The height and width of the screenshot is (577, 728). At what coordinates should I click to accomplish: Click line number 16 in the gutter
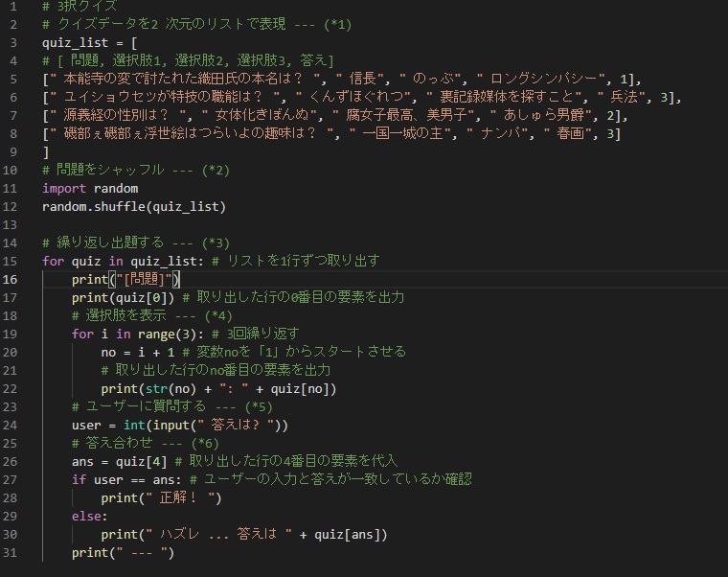coord(10,279)
